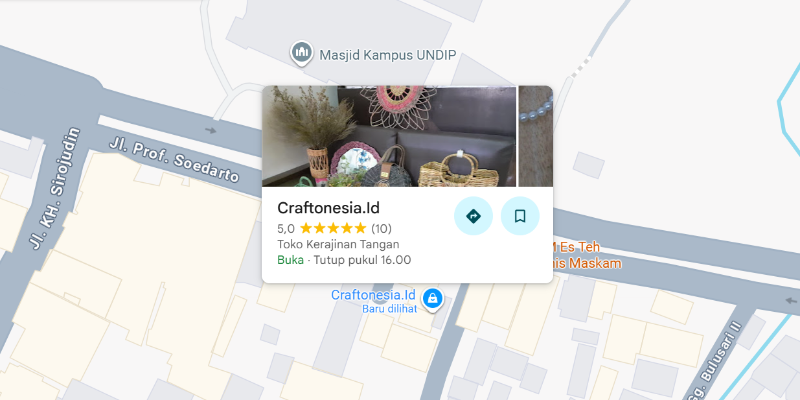Click the one-way arrow on Jl. Prof. Soedarto

(211, 130)
